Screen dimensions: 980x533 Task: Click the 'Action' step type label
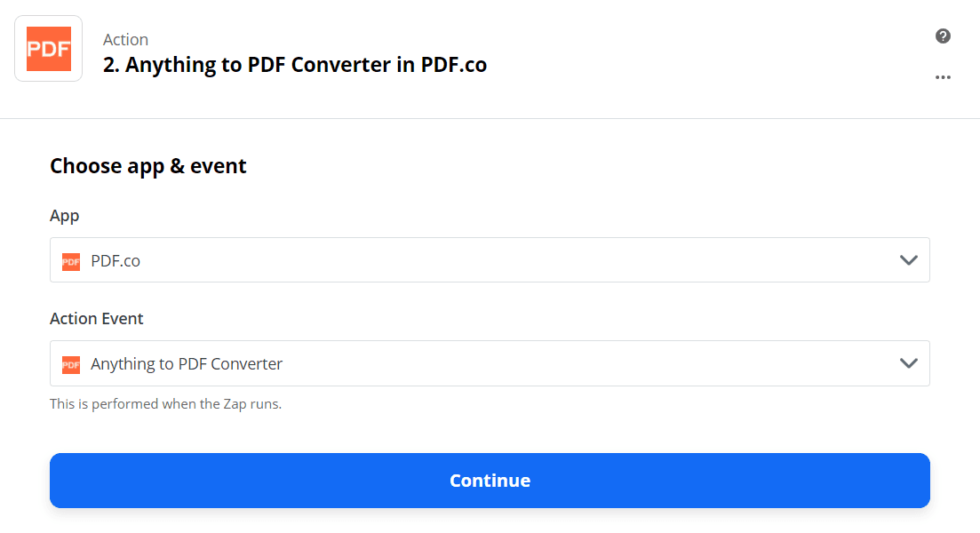click(125, 40)
